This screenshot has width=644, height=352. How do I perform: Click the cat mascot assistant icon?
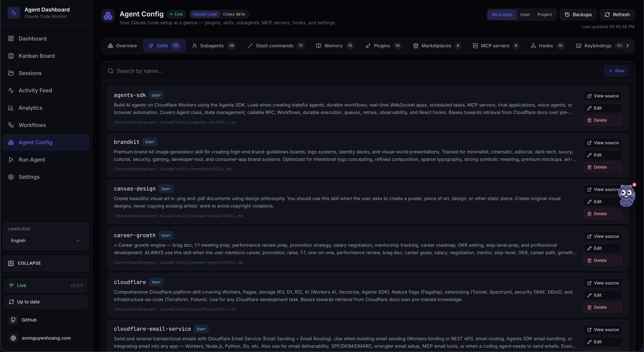tap(627, 196)
